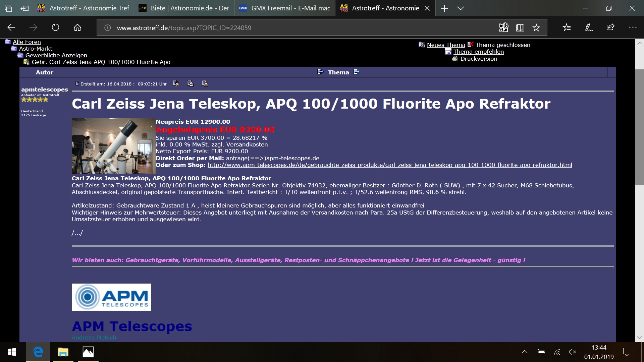Click the vertical scrollbar thumb
The height and width of the screenshot is (362, 644).
click(639, 127)
